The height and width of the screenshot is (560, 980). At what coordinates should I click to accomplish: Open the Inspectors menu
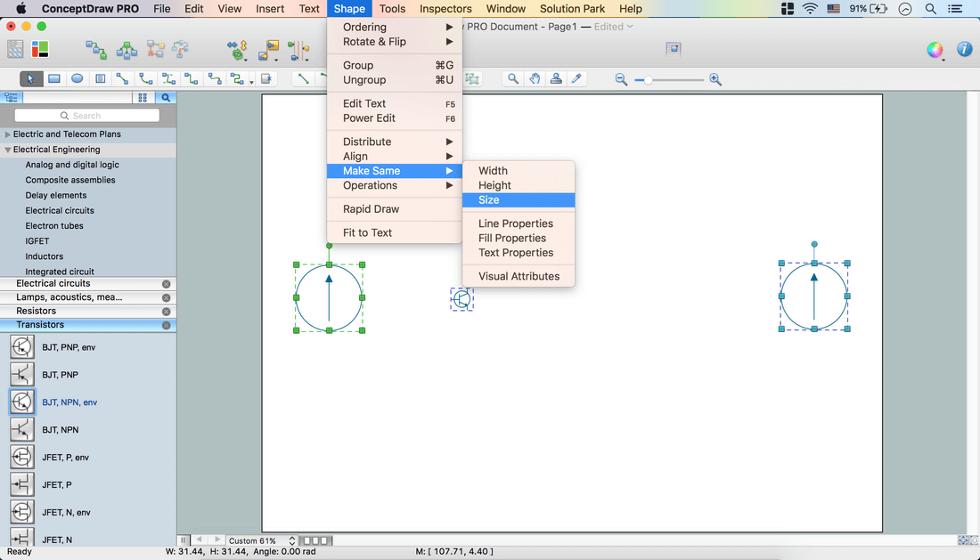pos(445,9)
